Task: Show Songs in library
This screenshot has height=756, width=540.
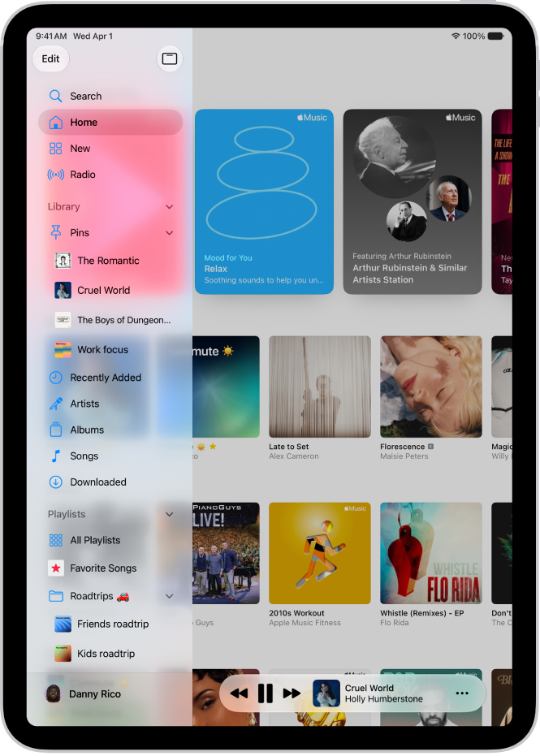Action: pos(110,456)
